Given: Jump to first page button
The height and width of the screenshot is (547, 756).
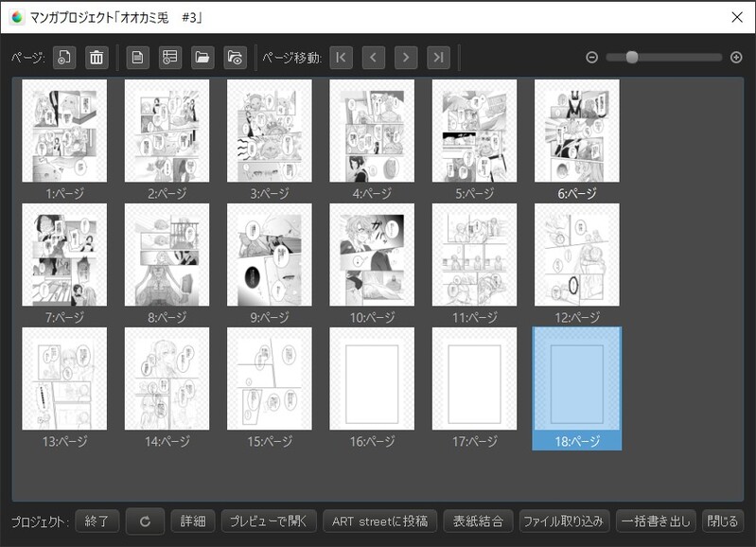Looking at the screenshot, I should point(341,58).
